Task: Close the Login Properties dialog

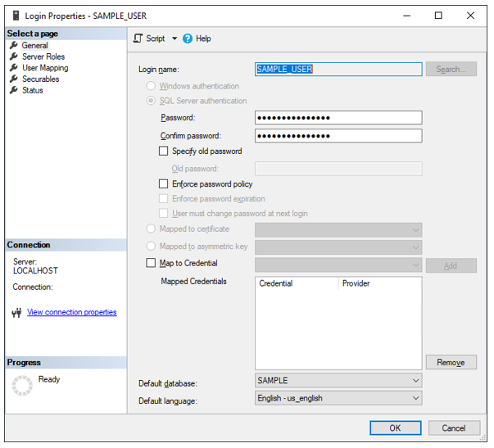Action: (471, 15)
